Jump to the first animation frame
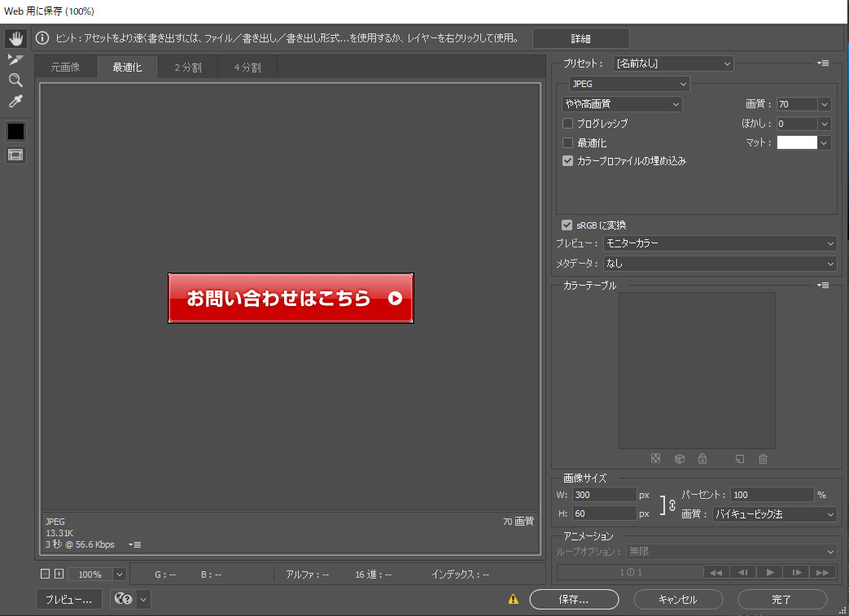The height and width of the screenshot is (616, 849). point(716,572)
